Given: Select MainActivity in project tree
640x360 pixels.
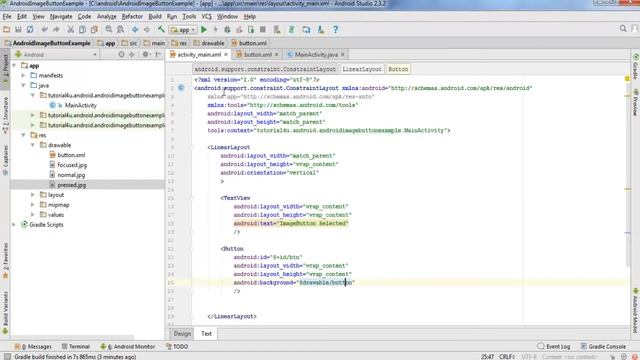Looking at the screenshot, I should [x=80, y=105].
